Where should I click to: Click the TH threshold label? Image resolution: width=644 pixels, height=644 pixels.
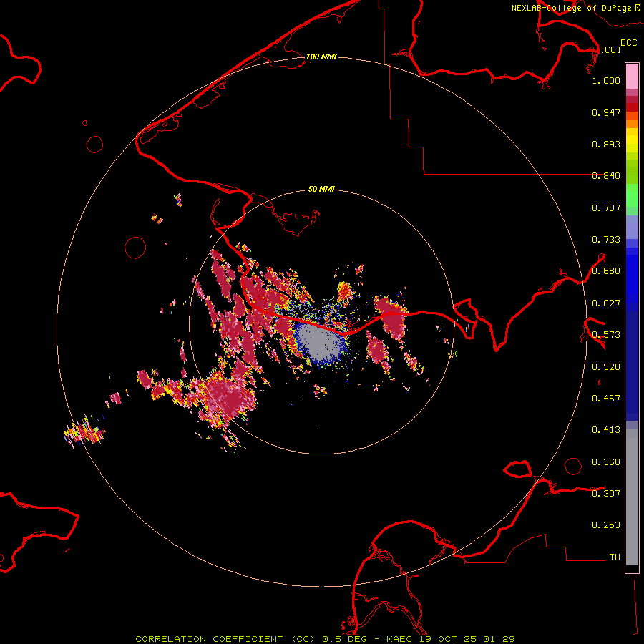tap(615, 557)
